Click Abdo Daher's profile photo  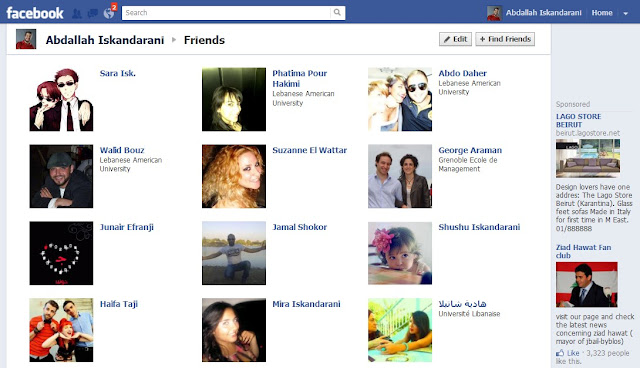400,100
